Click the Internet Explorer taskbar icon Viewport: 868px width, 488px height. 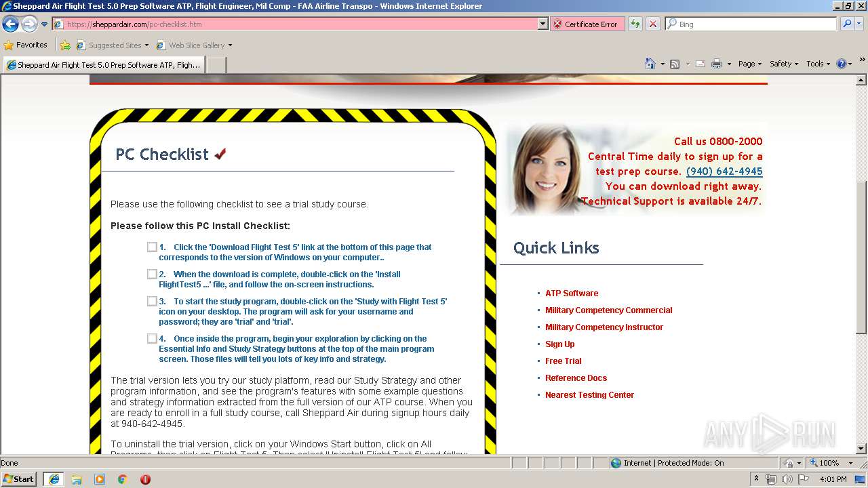[x=54, y=479]
